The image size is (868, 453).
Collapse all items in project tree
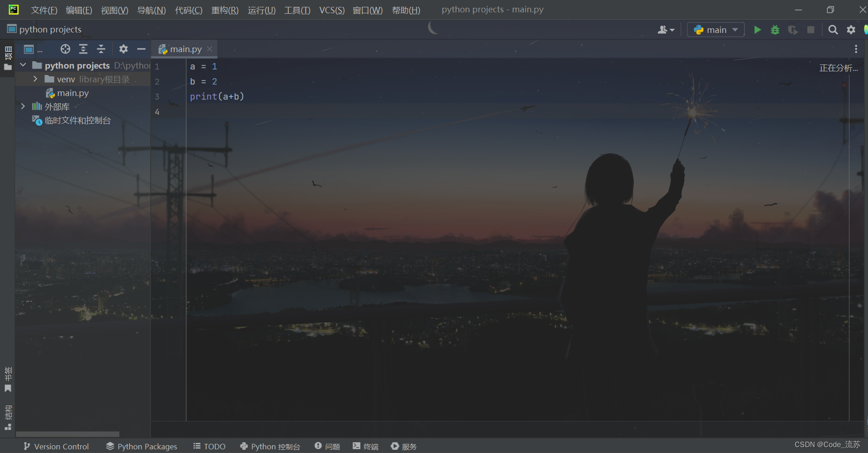coord(101,49)
